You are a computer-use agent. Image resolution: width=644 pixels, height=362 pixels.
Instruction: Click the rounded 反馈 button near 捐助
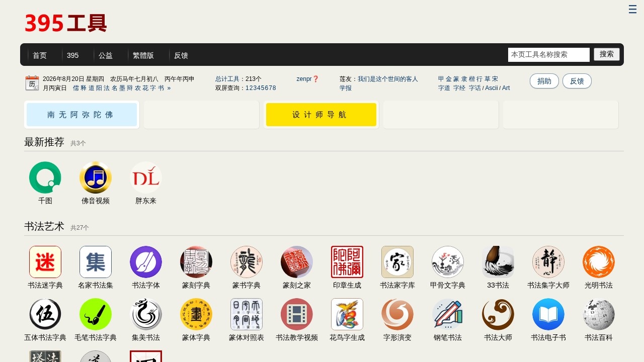pos(577,81)
